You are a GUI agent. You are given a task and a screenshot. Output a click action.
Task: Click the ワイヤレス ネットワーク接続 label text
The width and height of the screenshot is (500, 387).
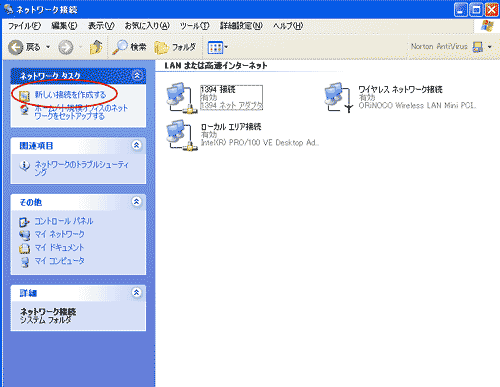click(x=401, y=89)
